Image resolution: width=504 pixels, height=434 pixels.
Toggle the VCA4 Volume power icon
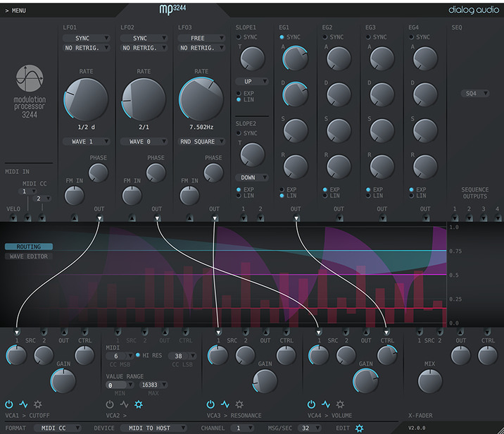pyautogui.click(x=312, y=404)
